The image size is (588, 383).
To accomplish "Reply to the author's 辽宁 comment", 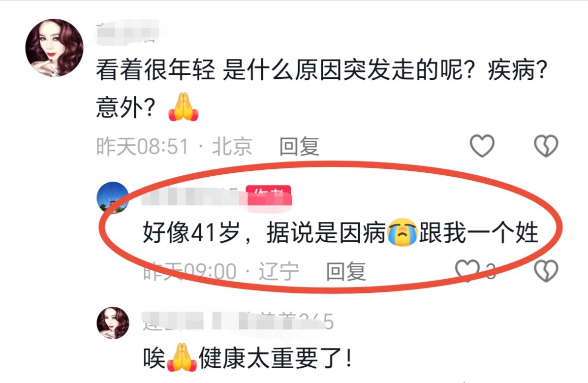I will click(x=346, y=271).
